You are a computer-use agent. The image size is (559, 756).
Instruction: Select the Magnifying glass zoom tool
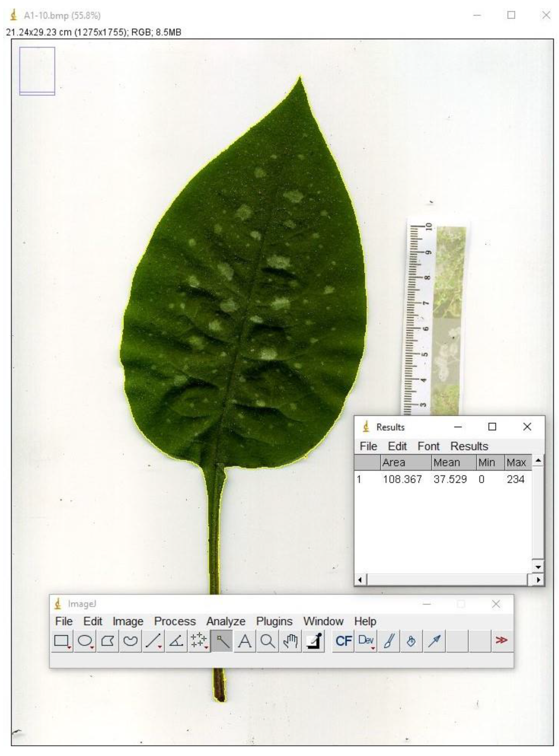[267, 641]
